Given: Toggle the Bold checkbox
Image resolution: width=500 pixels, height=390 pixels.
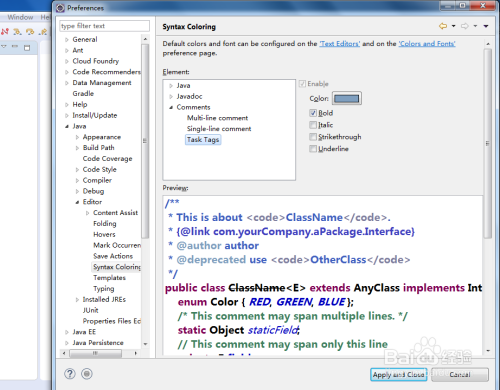Looking at the screenshot, I should pos(313,113).
